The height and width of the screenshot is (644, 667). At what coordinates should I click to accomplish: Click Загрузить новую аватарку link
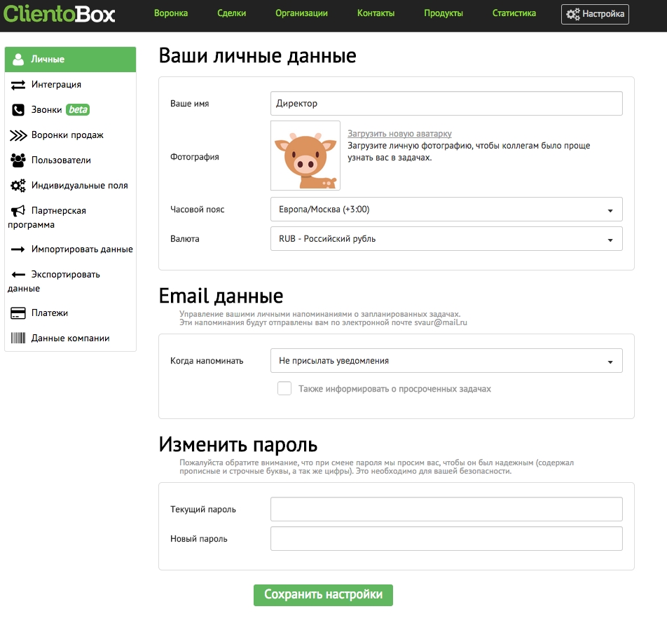click(399, 134)
